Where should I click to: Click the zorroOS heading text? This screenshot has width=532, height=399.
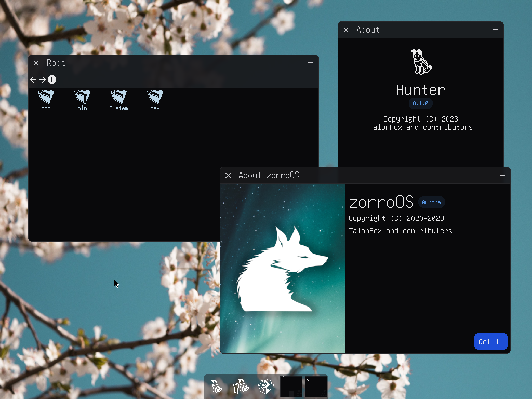[x=381, y=202]
